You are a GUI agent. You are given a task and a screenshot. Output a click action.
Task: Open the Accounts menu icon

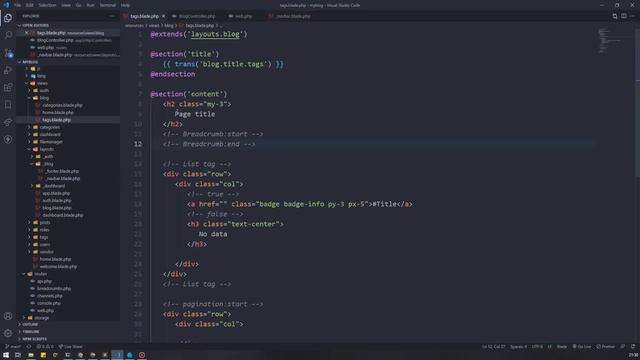click(x=8, y=316)
